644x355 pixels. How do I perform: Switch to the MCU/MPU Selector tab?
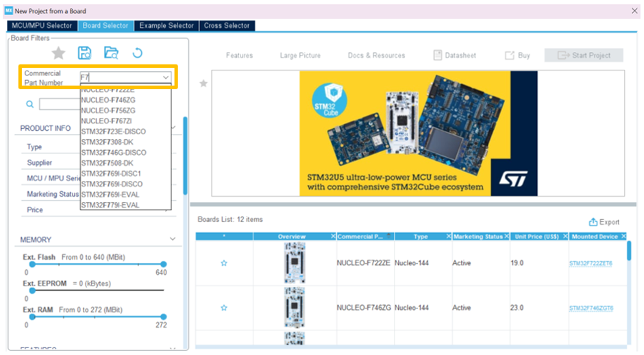[x=42, y=25]
